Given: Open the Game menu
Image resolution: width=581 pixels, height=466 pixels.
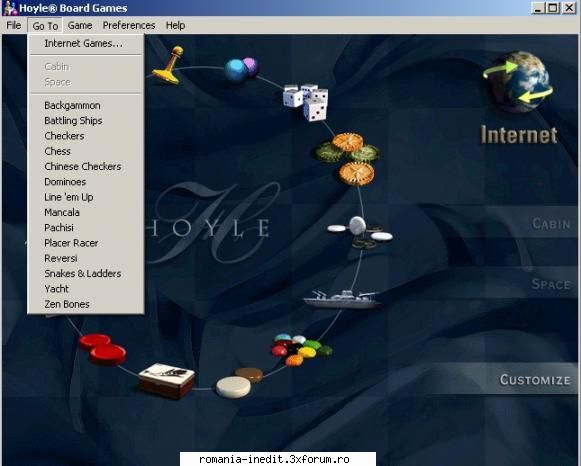Looking at the screenshot, I should (x=80, y=26).
